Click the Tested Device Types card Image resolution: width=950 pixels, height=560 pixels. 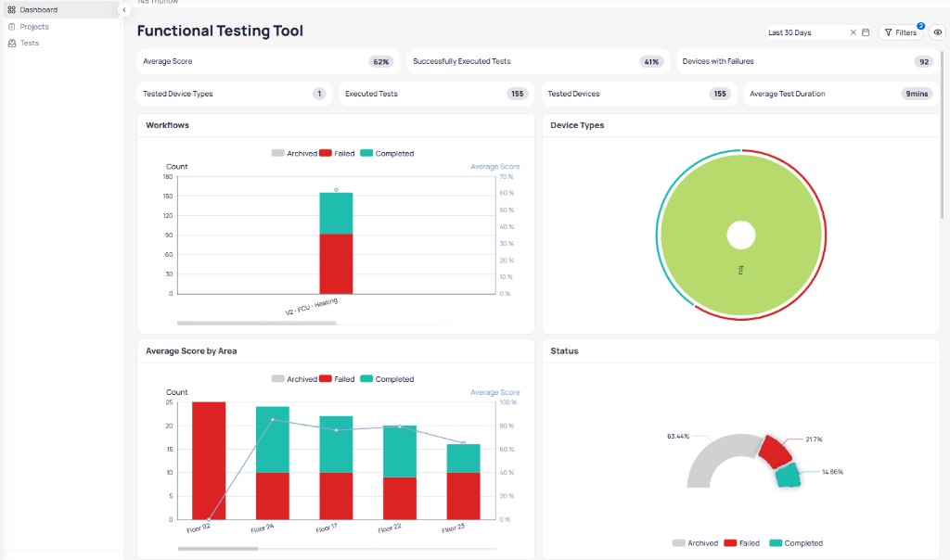[235, 94]
